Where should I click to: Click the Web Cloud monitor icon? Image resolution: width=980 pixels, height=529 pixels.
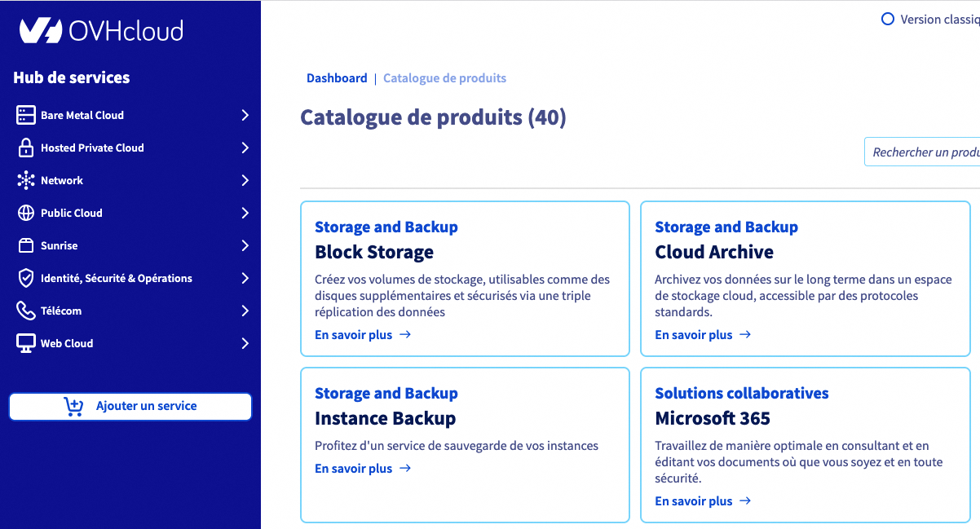tap(26, 343)
